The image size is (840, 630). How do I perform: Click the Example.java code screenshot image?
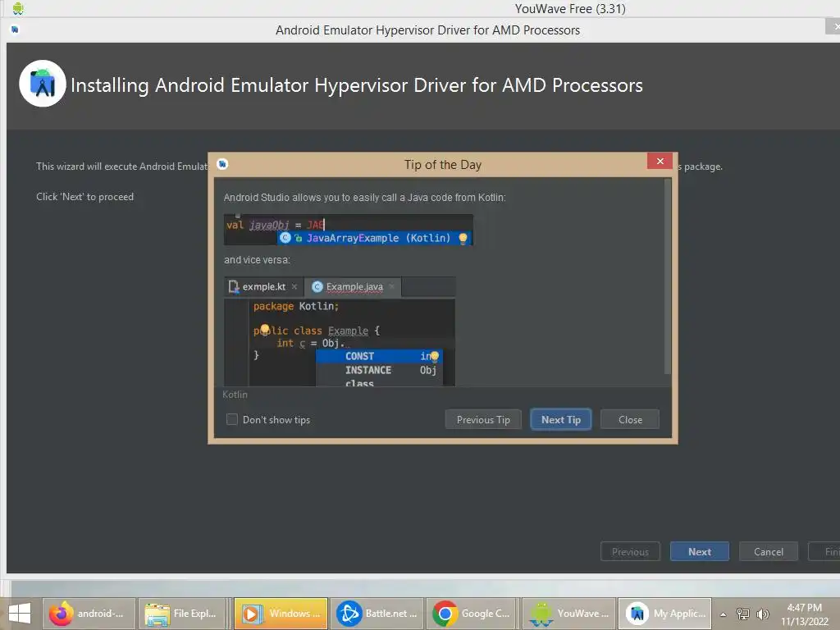(340, 331)
